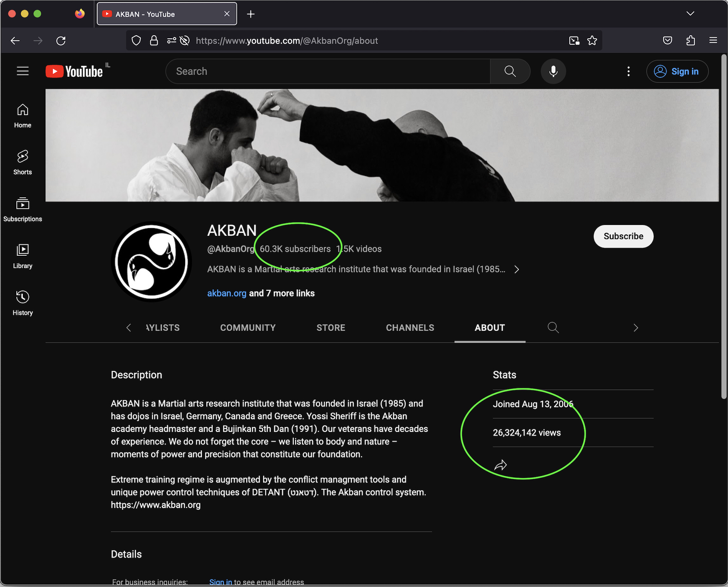
Task: Focus the YouTube search field
Action: coord(328,71)
